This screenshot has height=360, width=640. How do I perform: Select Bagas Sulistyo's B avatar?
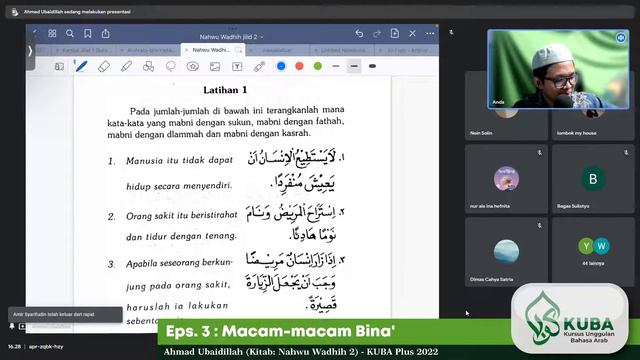pyautogui.click(x=593, y=178)
